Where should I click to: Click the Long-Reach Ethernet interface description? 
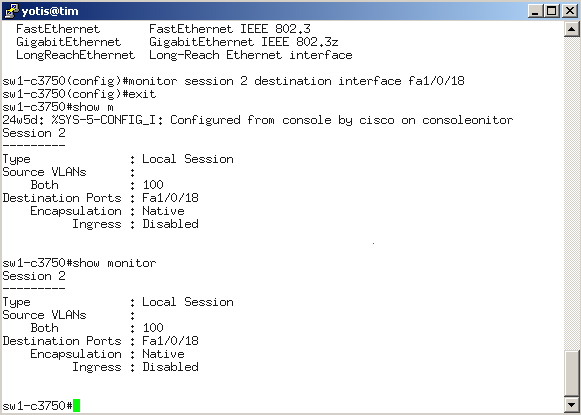(x=250, y=55)
